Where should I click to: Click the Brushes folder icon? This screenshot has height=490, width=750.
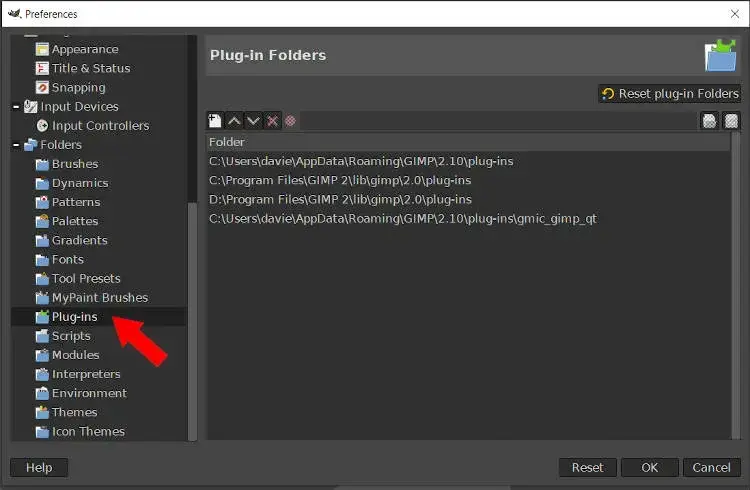pyautogui.click(x=42, y=164)
